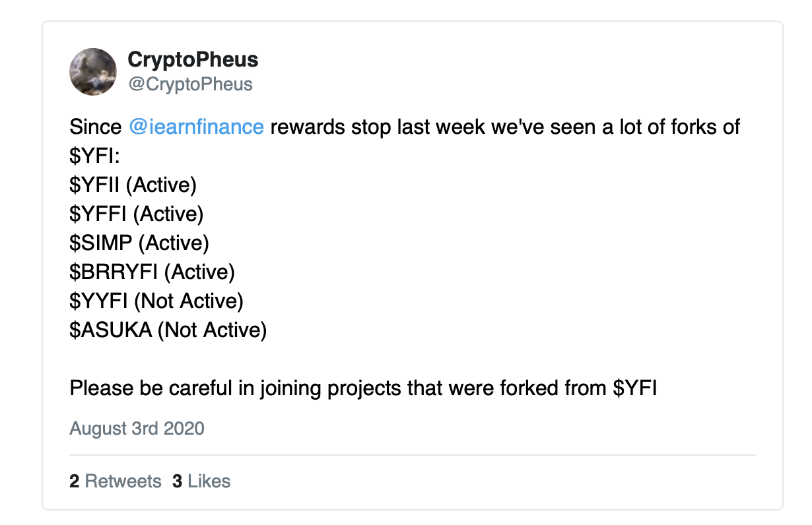The image size is (812, 525).
Task: Click the $YYFI cashtag
Action: coord(99,301)
